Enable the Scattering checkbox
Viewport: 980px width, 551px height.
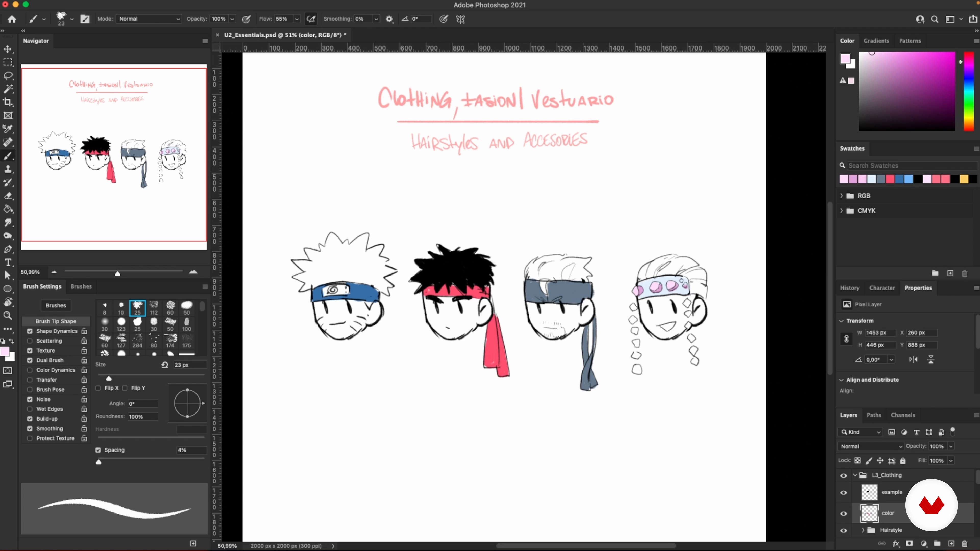tap(30, 341)
